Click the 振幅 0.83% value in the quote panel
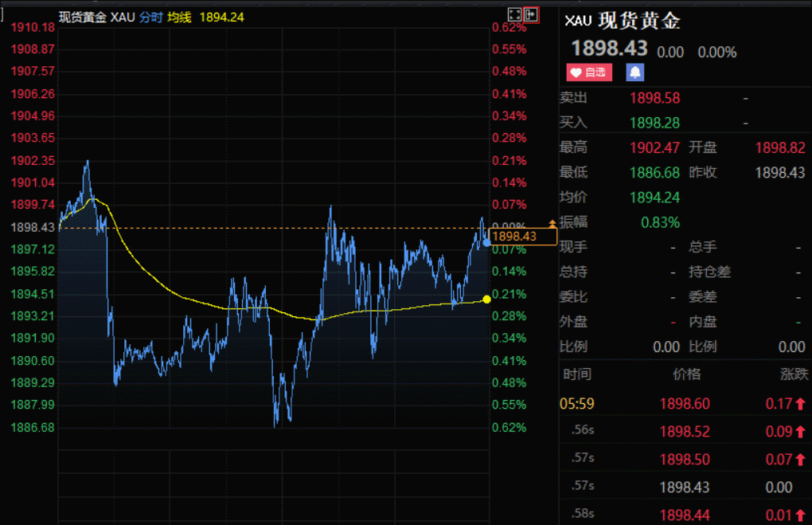 (x=659, y=222)
